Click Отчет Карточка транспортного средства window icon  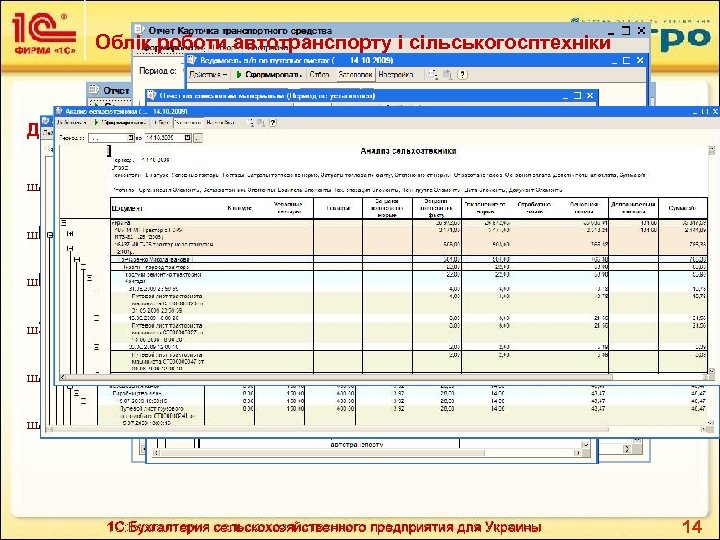[139, 30]
